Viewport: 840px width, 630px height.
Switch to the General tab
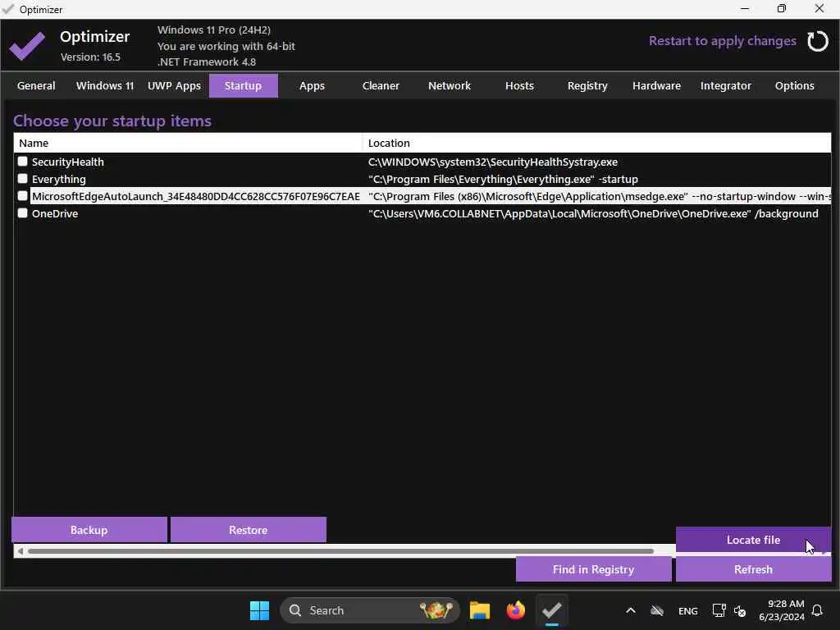coord(36,85)
